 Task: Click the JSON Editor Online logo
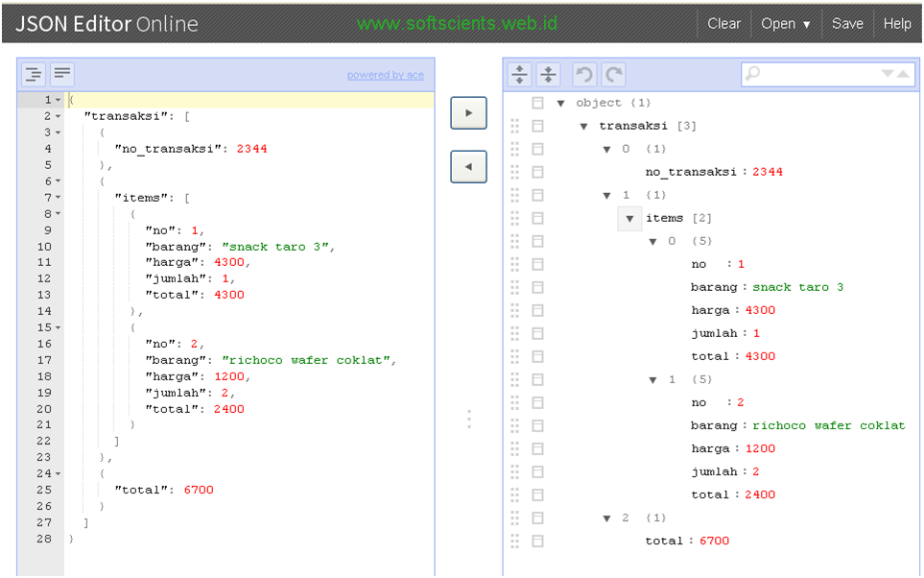[x=107, y=24]
